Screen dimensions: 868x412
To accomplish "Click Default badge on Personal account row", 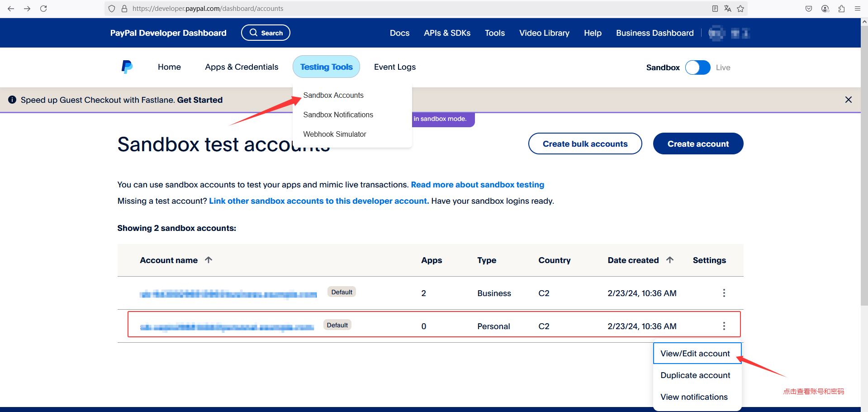I will click(x=337, y=325).
